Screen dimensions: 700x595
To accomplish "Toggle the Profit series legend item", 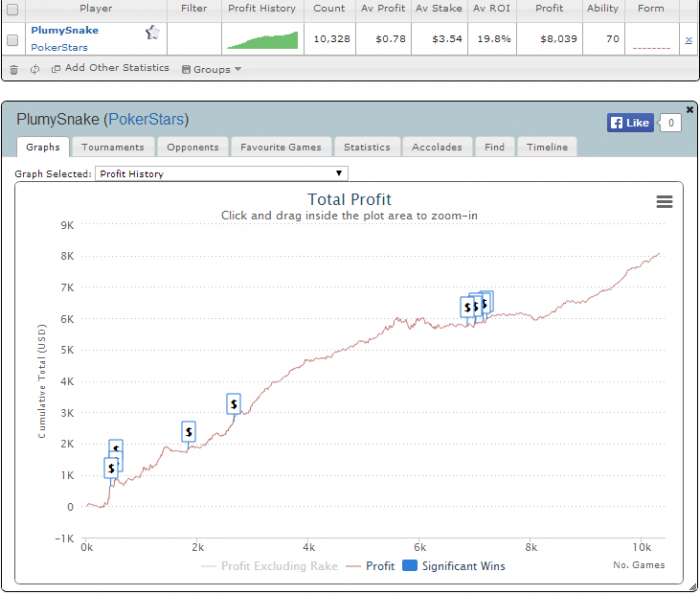I will pos(371,566).
